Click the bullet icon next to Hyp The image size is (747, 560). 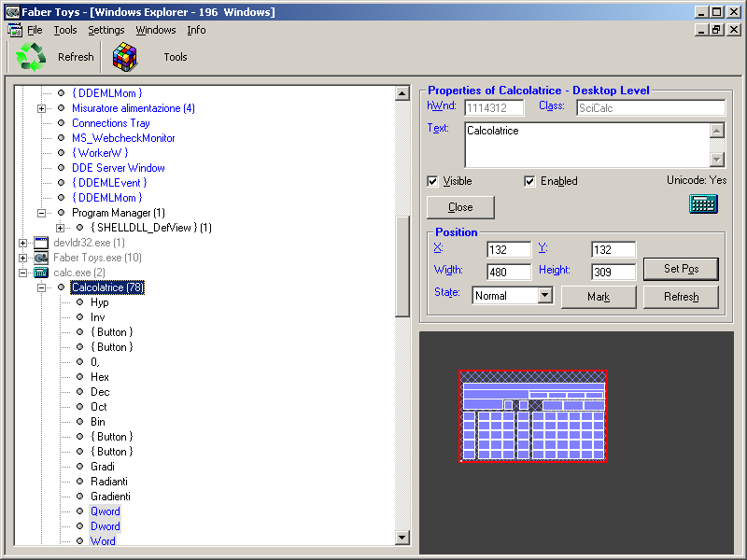click(80, 302)
